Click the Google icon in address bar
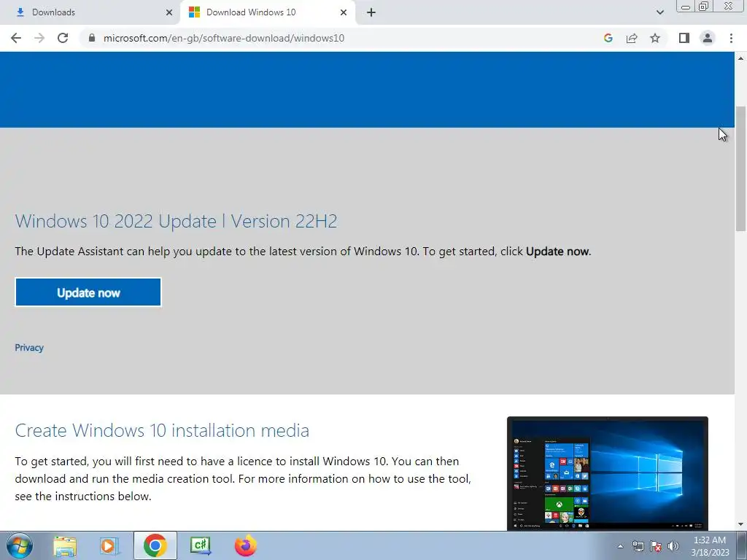 608,38
